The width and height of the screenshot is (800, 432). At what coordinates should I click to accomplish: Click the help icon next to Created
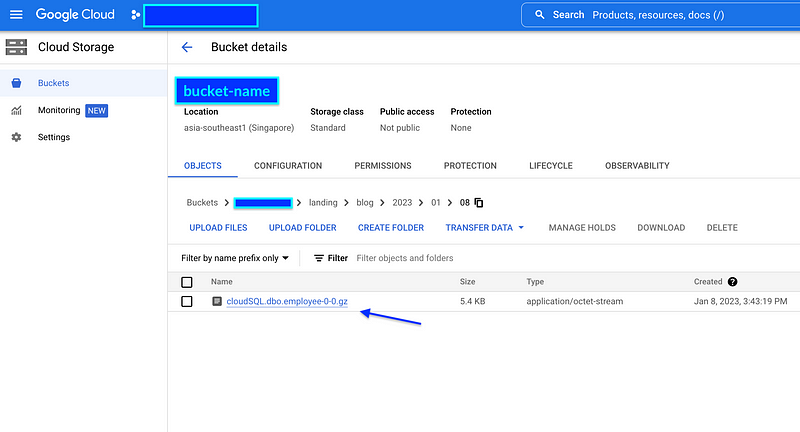pos(733,283)
